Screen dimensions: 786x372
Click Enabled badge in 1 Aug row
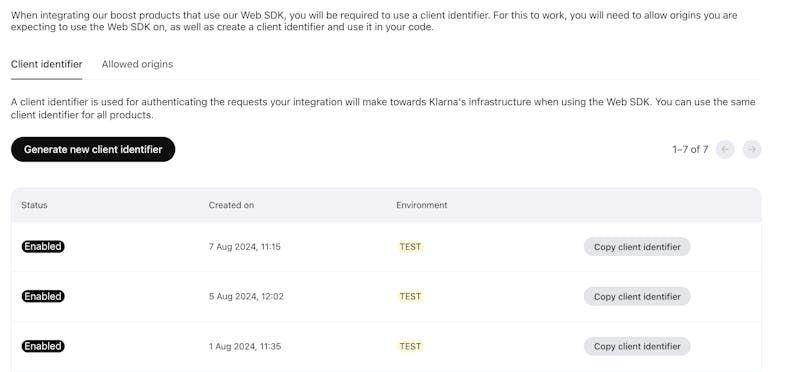(x=43, y=346)
